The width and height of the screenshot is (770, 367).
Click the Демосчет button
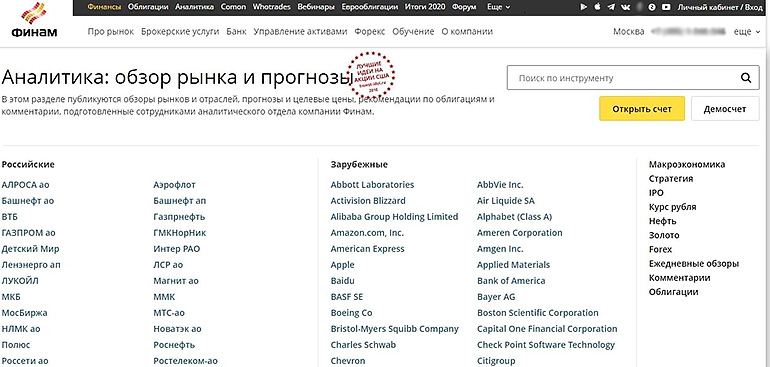(x=724, y=109)
